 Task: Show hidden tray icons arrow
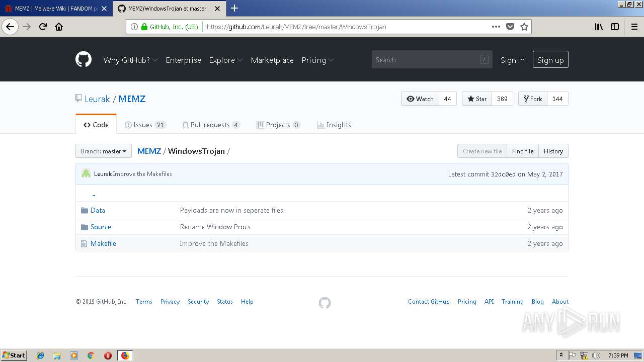click(x=561, y=355)
